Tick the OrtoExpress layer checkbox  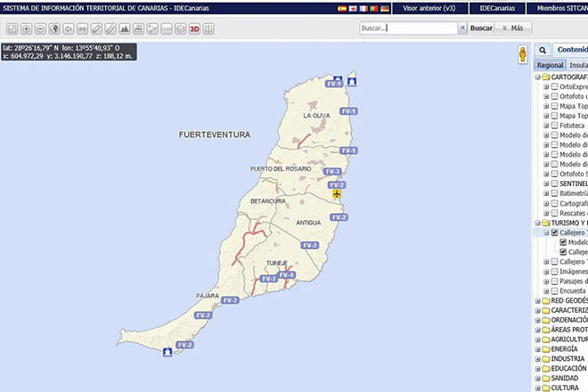click(555, 87)
